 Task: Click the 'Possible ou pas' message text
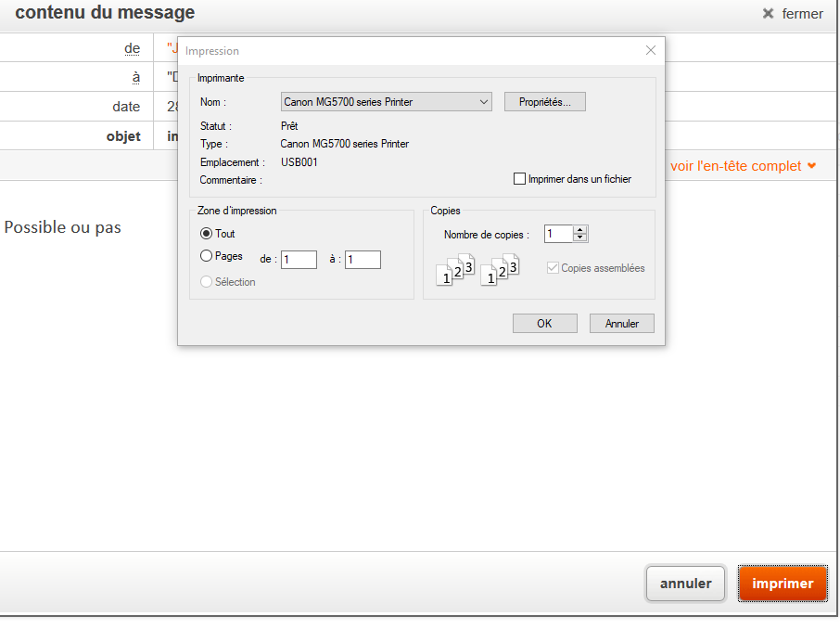(63, 227)
